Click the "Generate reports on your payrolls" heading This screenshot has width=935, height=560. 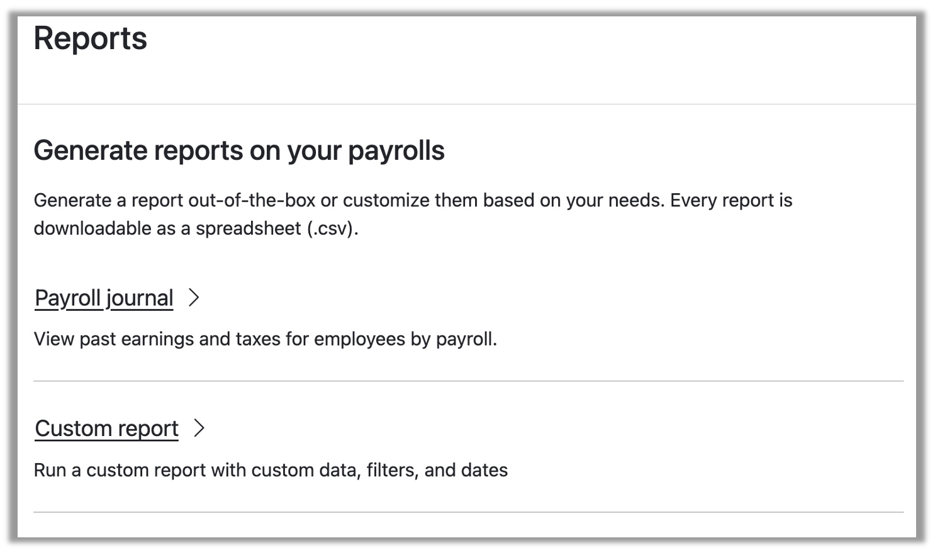(239, 151)
